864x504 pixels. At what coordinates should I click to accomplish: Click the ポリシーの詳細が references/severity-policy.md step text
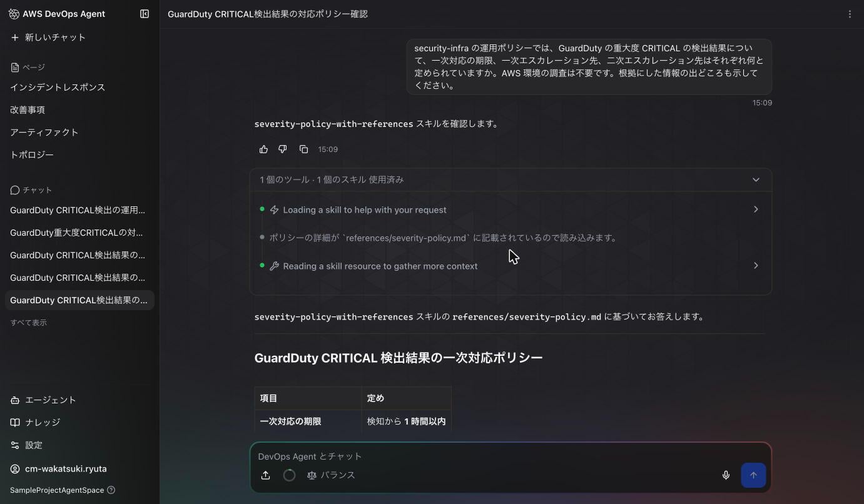(443, 238)
